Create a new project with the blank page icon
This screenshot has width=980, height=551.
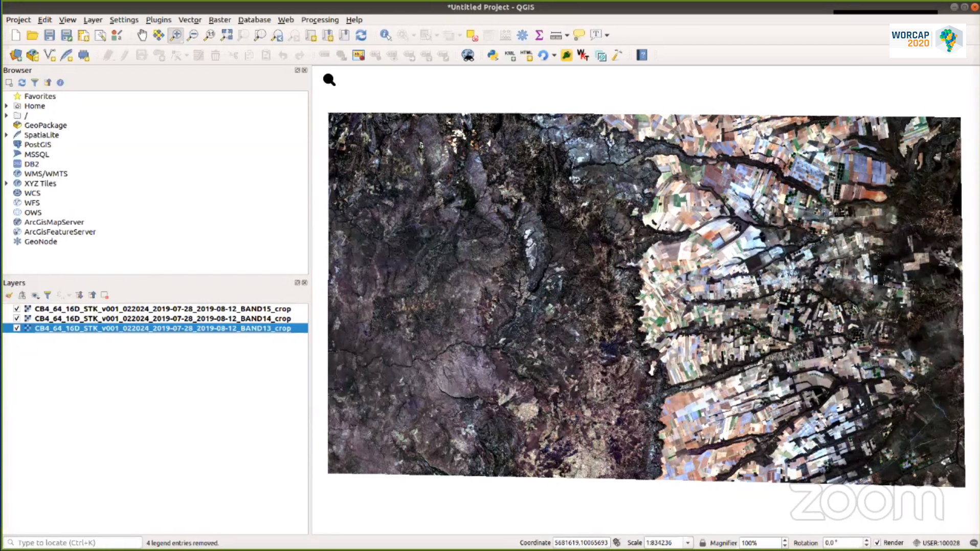pyautogui.click(x=16, y=35)
